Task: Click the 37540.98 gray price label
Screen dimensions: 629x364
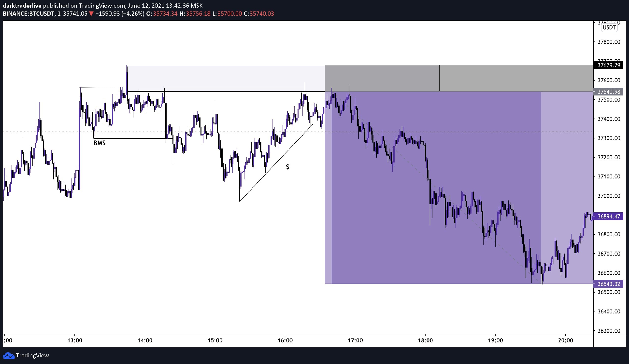Action: [609, 92]
